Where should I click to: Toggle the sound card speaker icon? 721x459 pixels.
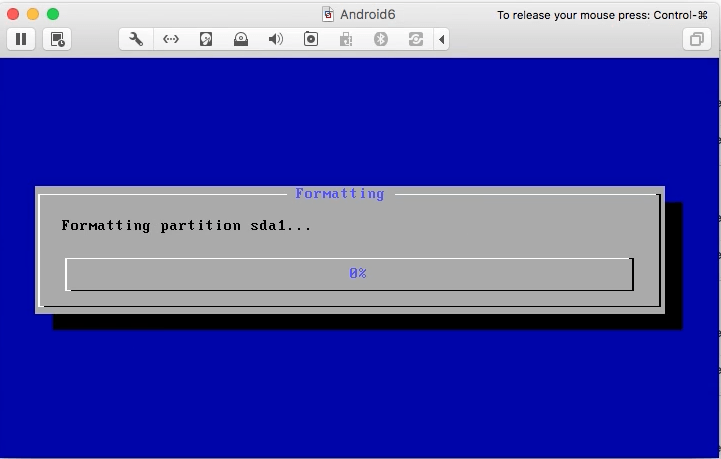coord(276,39)
